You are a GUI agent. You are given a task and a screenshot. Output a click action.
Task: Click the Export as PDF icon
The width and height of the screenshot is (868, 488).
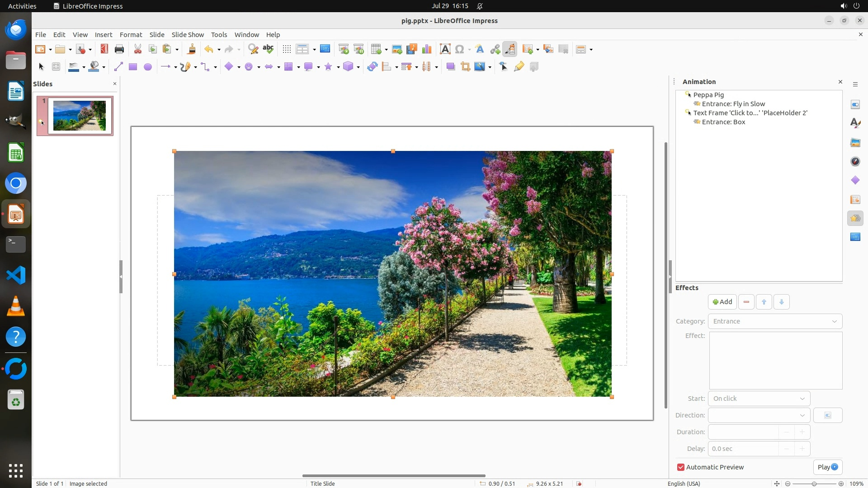104,49
